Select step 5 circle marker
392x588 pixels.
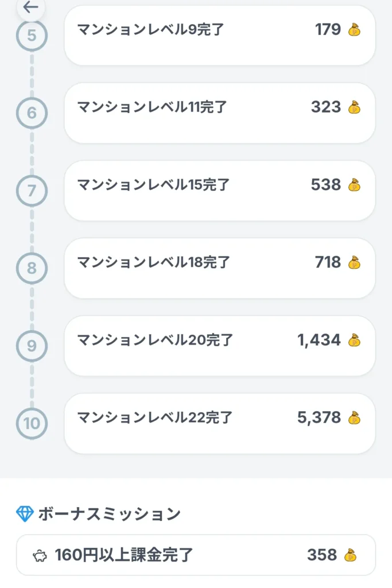[32, 36]
